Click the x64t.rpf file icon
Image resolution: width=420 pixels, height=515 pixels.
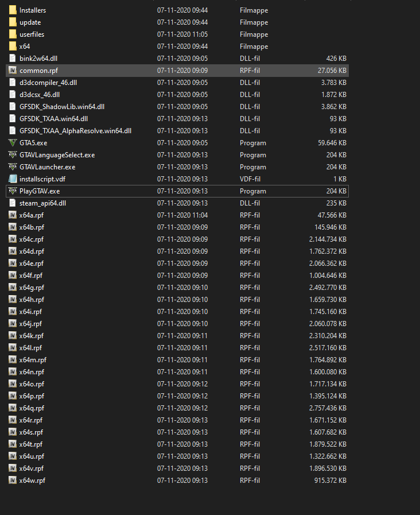[13, 444]
